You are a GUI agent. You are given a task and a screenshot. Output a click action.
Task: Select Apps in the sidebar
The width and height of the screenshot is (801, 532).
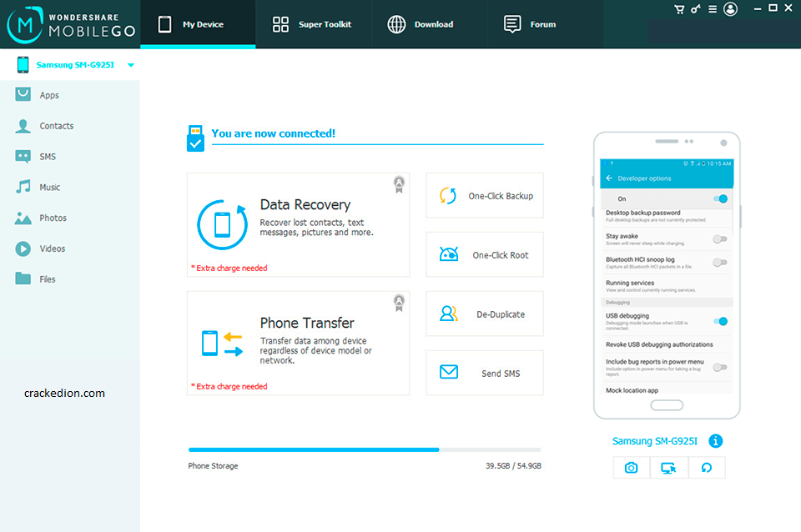pyautogui.click(x=70, y=95)
